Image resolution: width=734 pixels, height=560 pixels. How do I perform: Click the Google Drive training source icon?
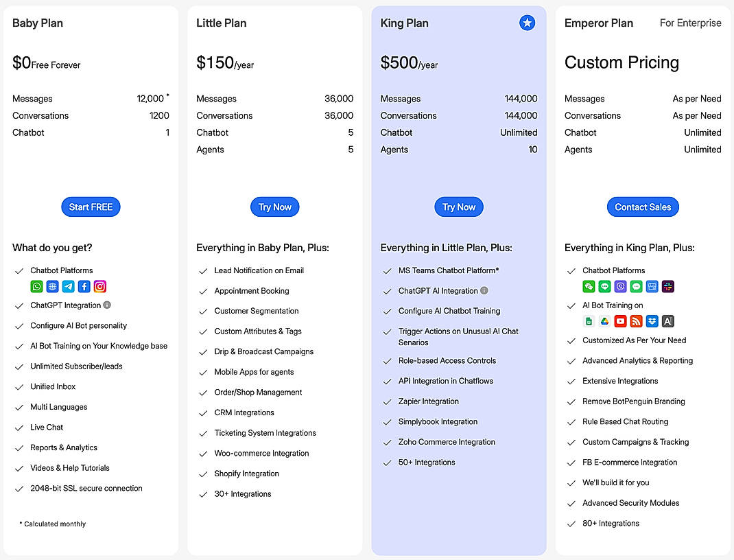click(604, 321)
